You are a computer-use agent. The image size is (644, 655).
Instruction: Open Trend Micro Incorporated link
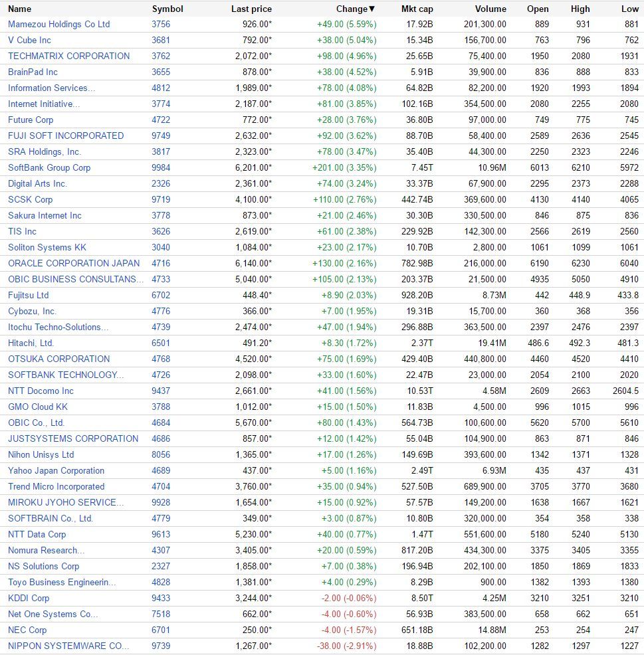coord(56,486)
